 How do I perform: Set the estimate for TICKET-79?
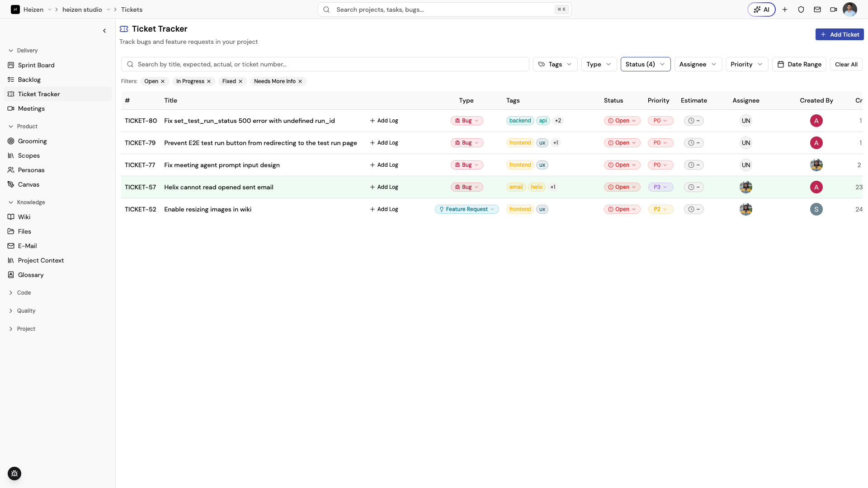693,143
